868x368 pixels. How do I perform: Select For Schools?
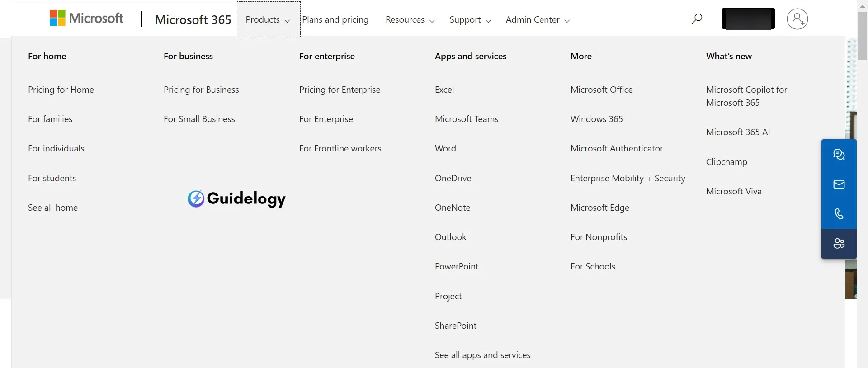coord(593,266)
